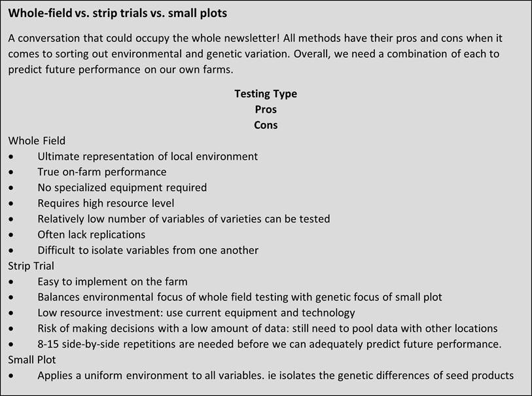The image size is (532, 396).
Task: Click the 'Cons' heading
Action: (266, 125)
